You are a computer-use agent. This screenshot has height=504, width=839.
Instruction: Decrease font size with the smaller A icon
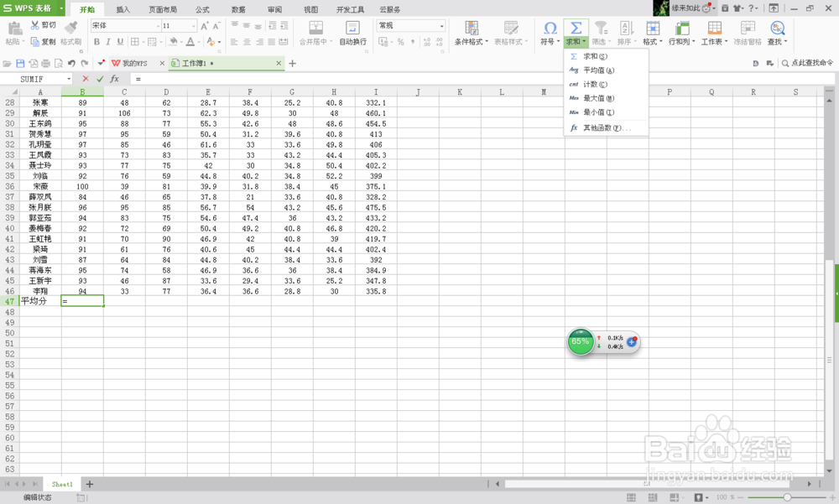pyautogui.click(x=216, y=26)
